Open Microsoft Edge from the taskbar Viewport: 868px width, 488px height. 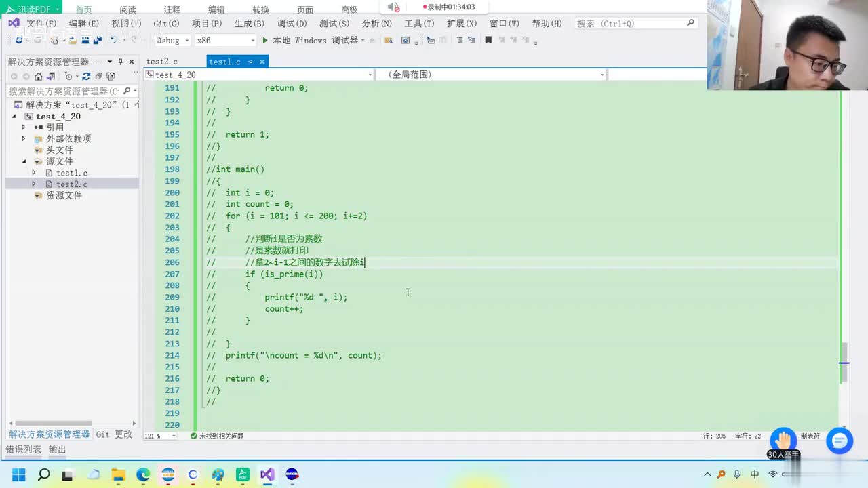click(143, 474)
